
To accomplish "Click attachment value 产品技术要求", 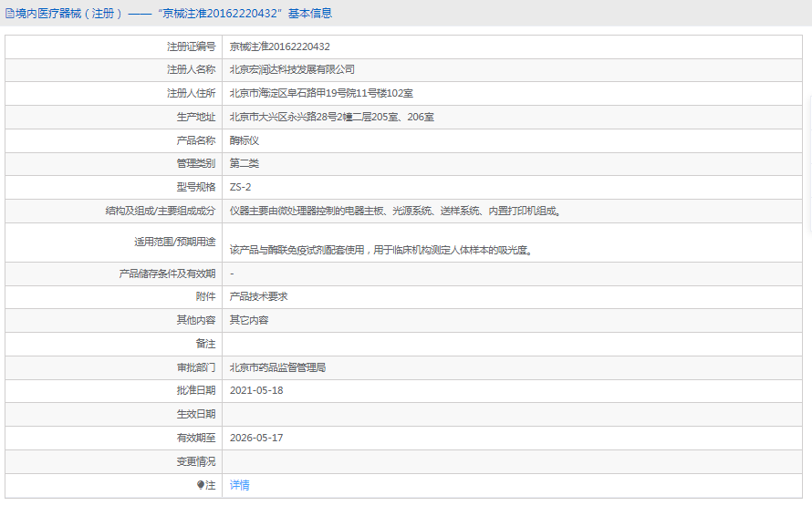I will pos(258,296).
